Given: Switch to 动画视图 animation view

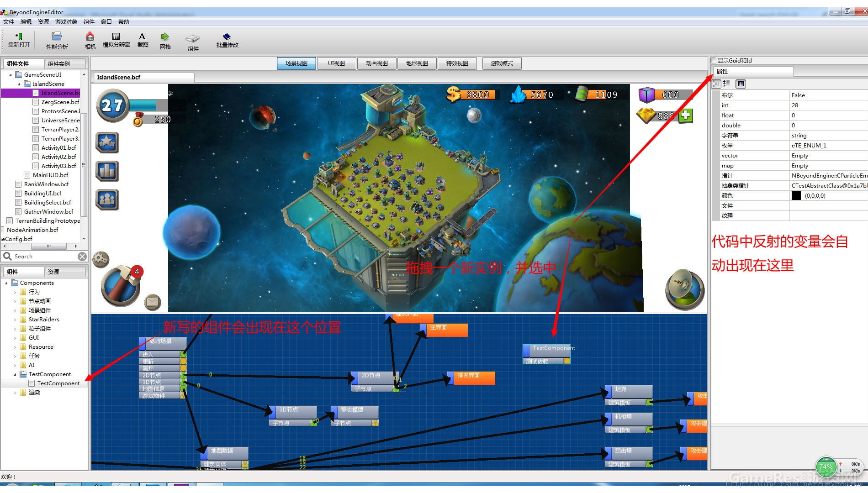Looking at the screenshot, I should point(376,63).
